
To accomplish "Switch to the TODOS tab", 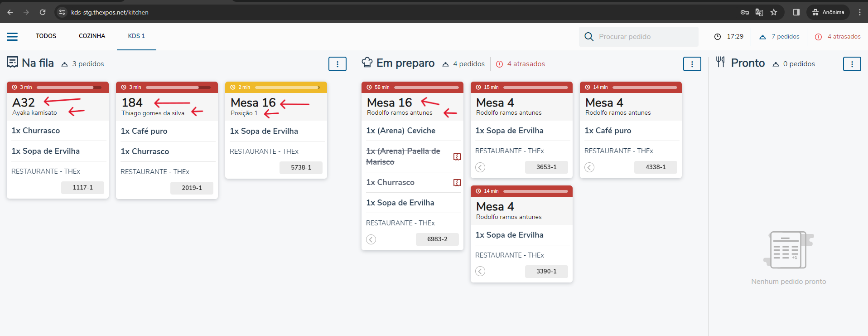I will point(46,36).
